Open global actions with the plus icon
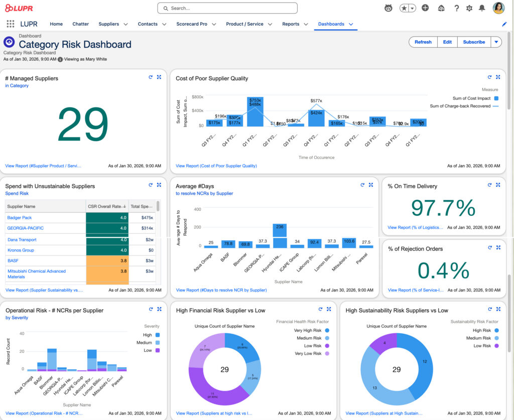 pyautogui.click(x=425, y=8)
